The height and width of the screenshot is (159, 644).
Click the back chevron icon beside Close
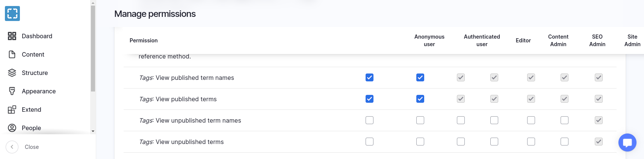click(x=12, y=147)
